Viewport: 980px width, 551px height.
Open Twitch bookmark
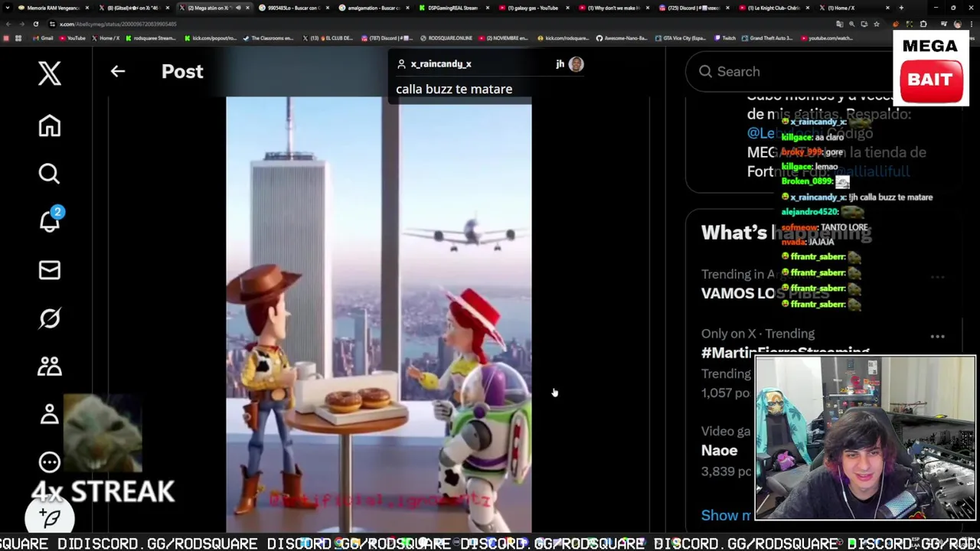pos(726,37)
